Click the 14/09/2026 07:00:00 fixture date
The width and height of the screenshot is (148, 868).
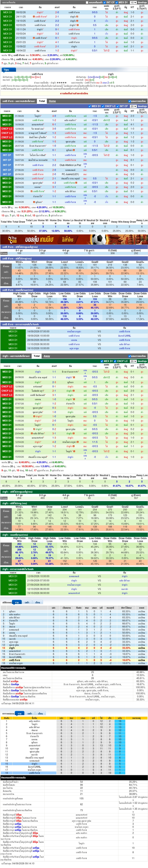38,332
